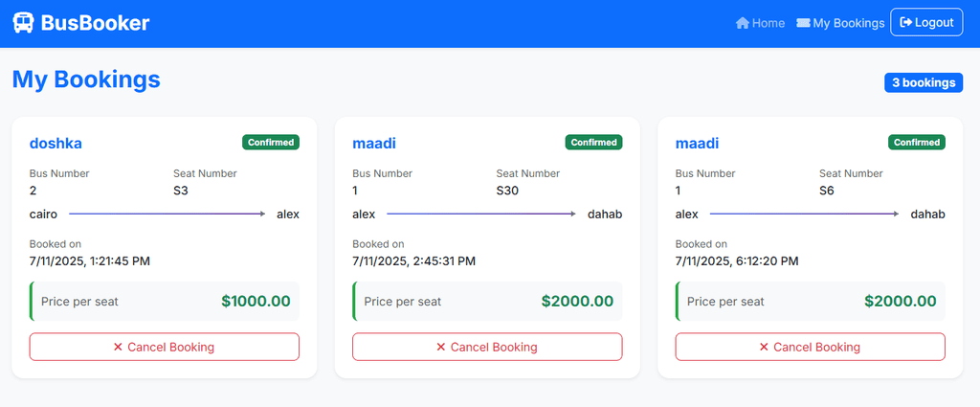This screenshot has width=980, height=407.
Task: Click the Logout arrow icon
Action: 906,23
